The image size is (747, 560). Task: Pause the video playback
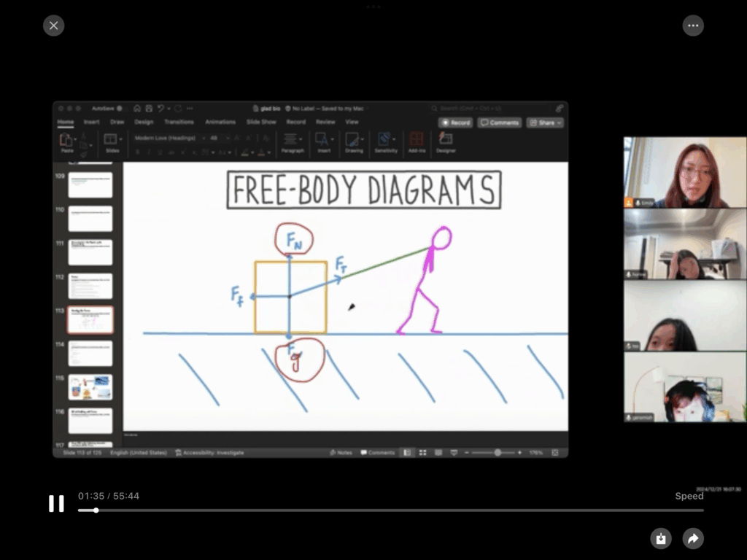coord(56,504)
